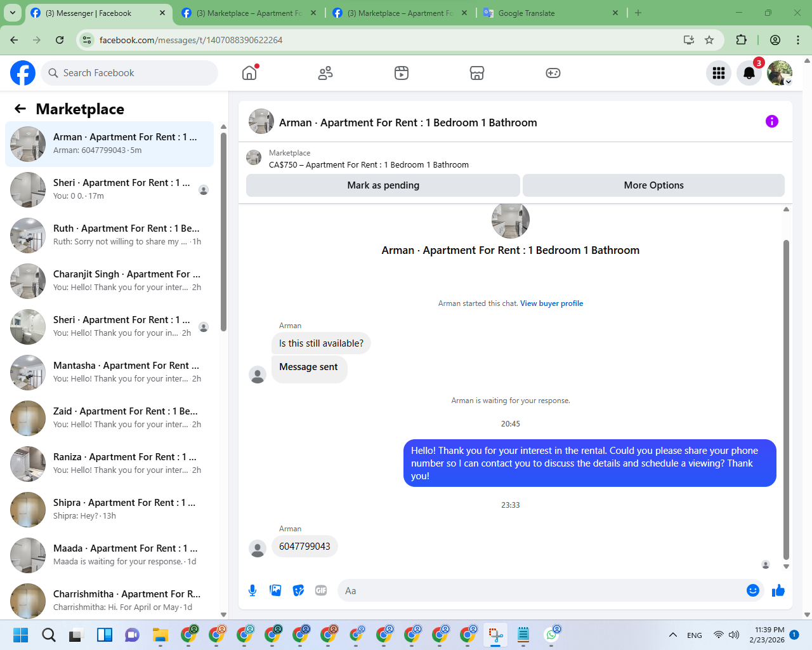The width and height of the screenshot is (812, 650).
Task: Open the notifications bell
Action: [x=749, y=73]
